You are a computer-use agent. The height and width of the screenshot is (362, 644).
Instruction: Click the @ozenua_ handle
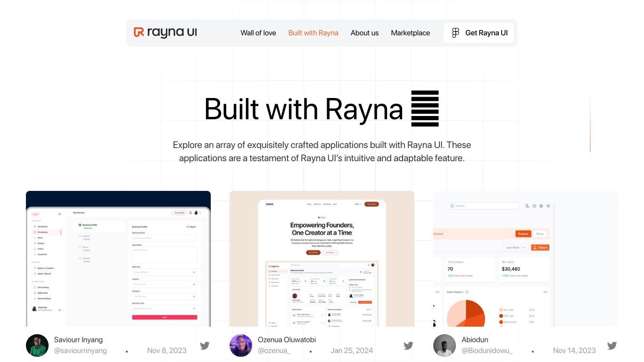tap(274, 351)
